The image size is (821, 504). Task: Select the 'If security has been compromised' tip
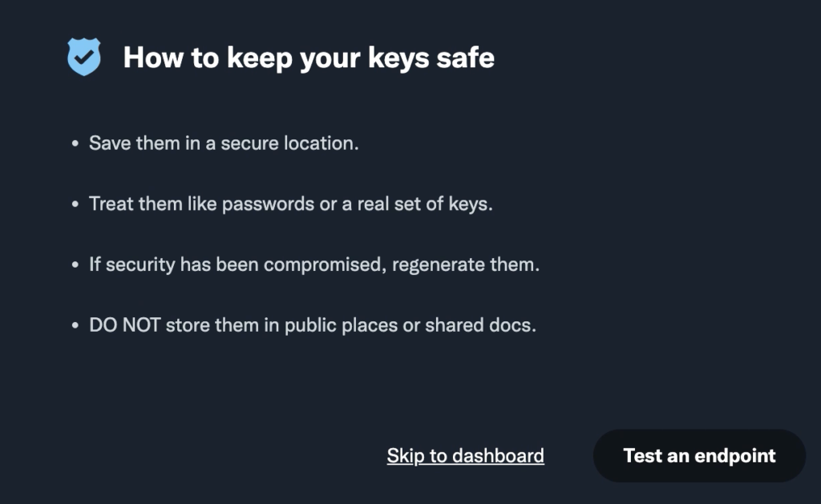pyautogui.click(x=314, y=264)
